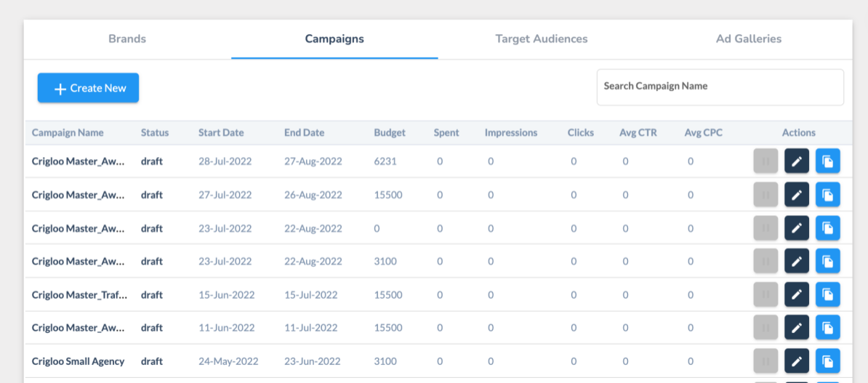Click the 15-Jul-2022 end date
The width and height of the screenshot is (868, 383).
pyautogui.click(x=310, y=295)
